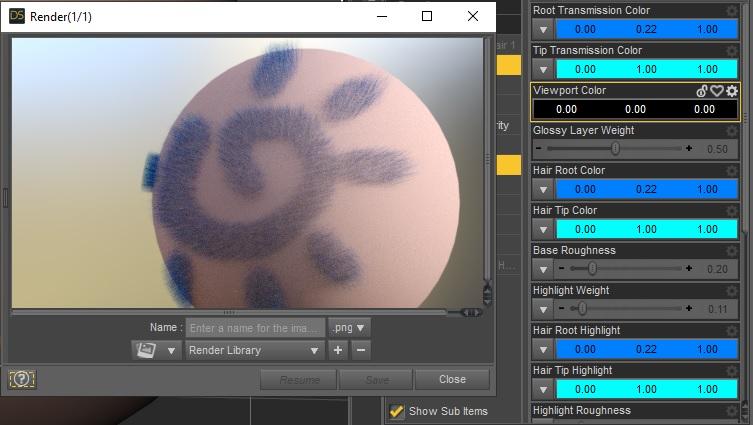Click the Glossy Layer Weight 0.50 value
Screen dimensions: 753x425
point(717,149)
